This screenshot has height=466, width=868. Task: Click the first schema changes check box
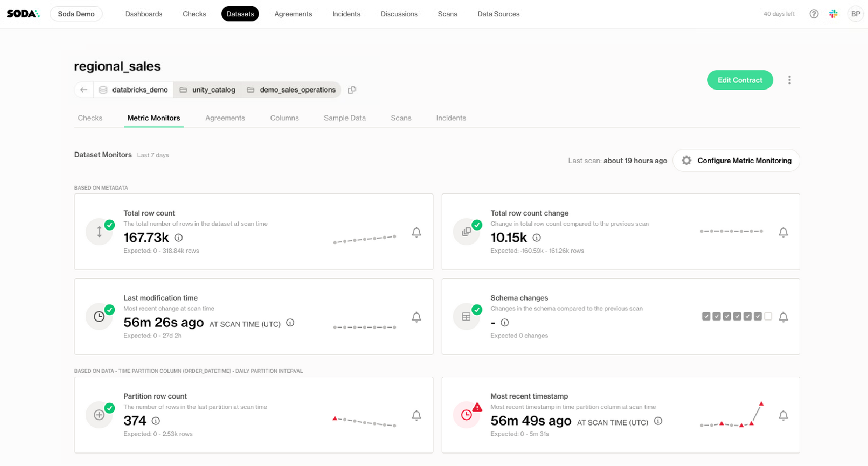click(706, 317)
